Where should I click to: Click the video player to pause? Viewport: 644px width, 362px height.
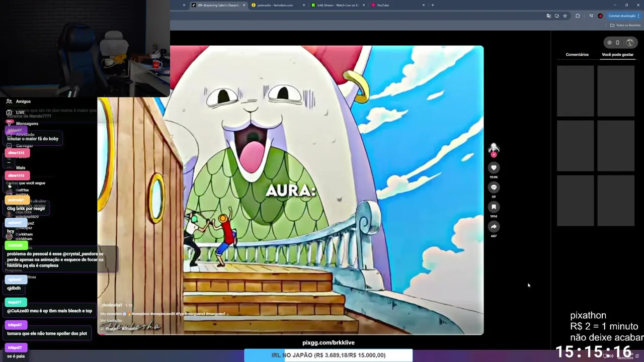point(290,190)
